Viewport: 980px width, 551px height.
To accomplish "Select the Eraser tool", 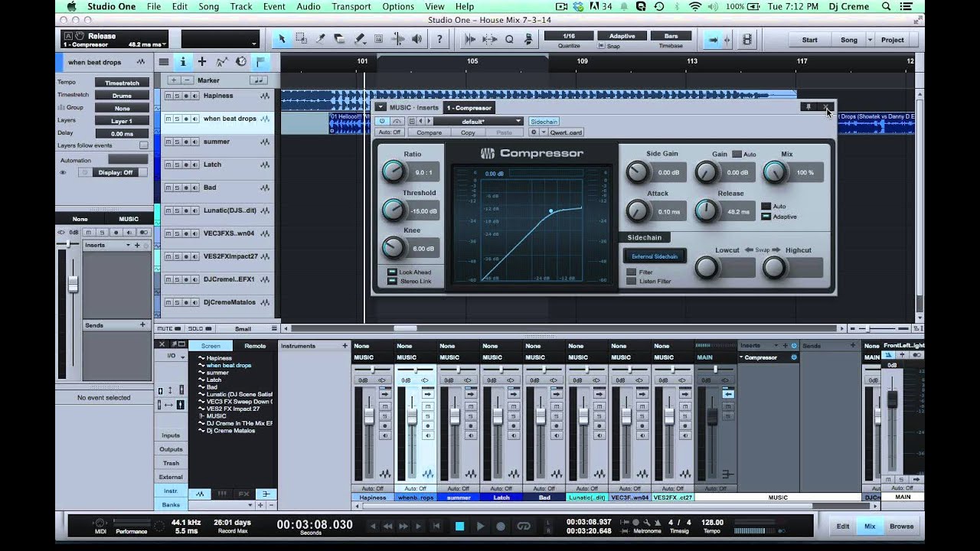I will click(x=340, y=39).
